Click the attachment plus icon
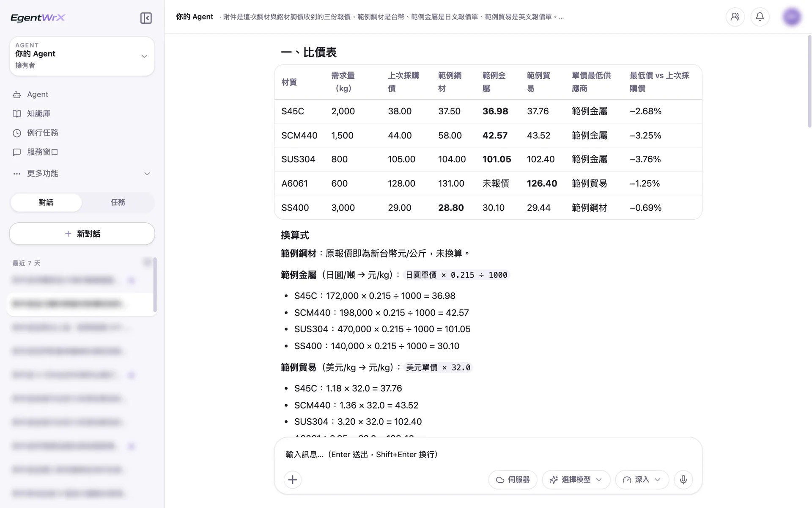 coord(293,480)
